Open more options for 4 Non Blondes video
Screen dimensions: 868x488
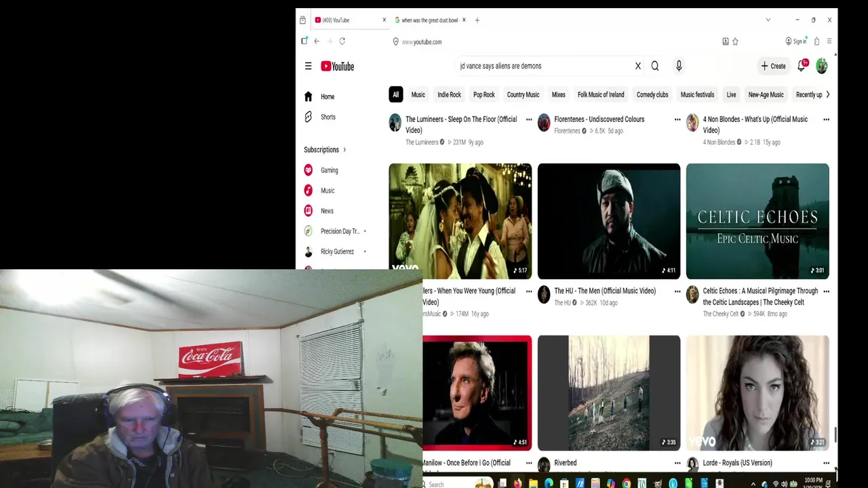point(826,120)
